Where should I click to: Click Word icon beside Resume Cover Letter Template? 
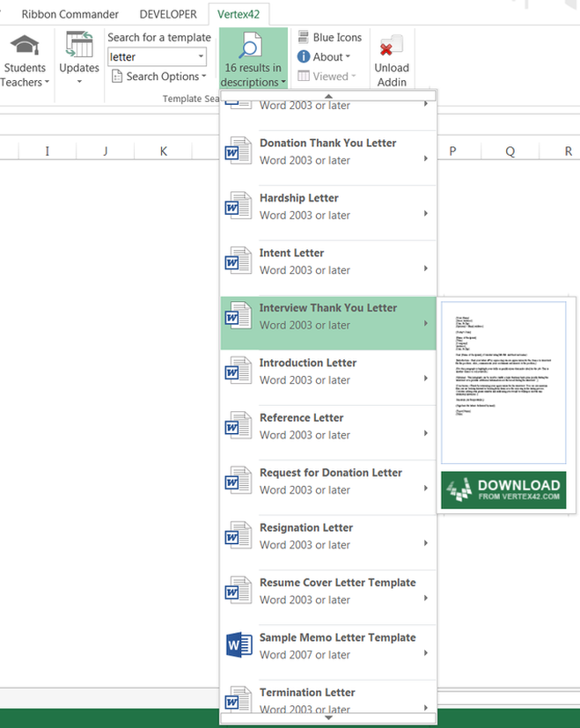(239, 591)
